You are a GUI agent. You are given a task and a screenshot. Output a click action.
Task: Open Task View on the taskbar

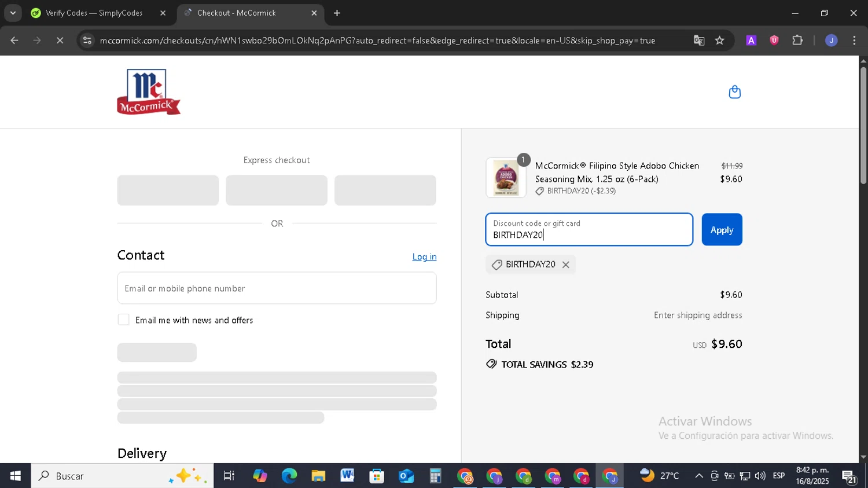(229, 476)
